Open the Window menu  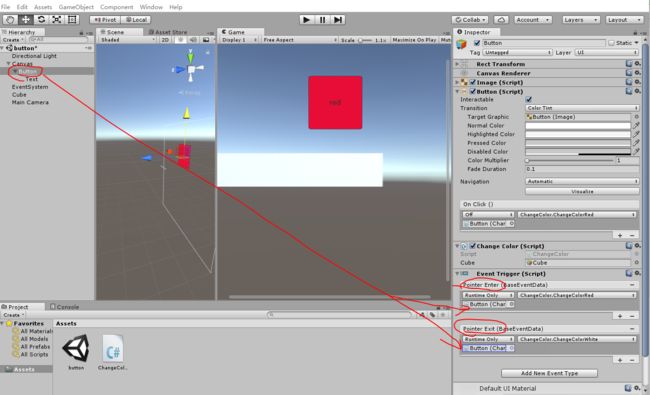tap(151, 7)
